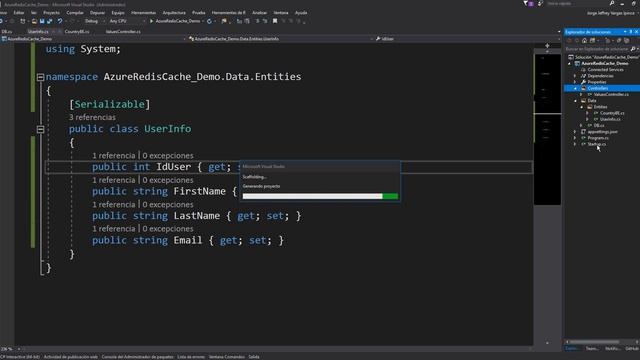Click the Home icon in Solution Explorer toolbar
This screenshot has width=640, height=360.
(584, 40)
